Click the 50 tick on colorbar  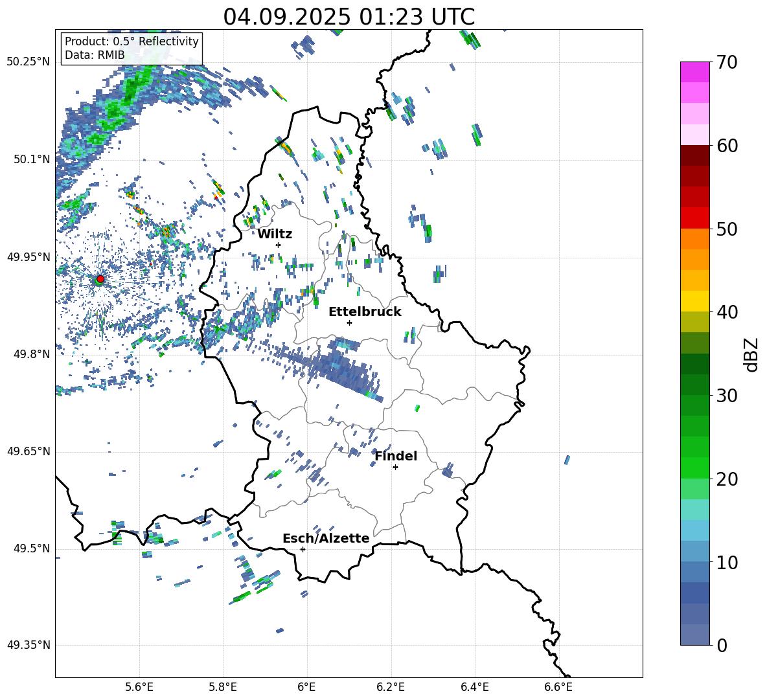(727, 229)
